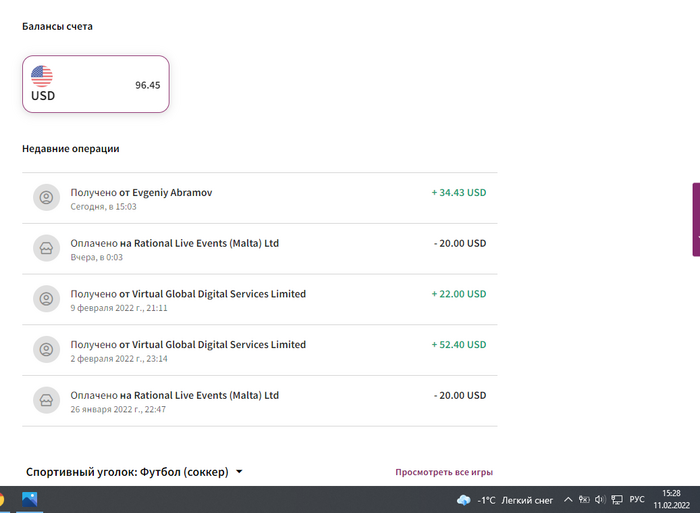Show hidden system tray icons chevron
The width and height of the screenshot is (700, 513).
pyautogui.click(x=568, y=500)
